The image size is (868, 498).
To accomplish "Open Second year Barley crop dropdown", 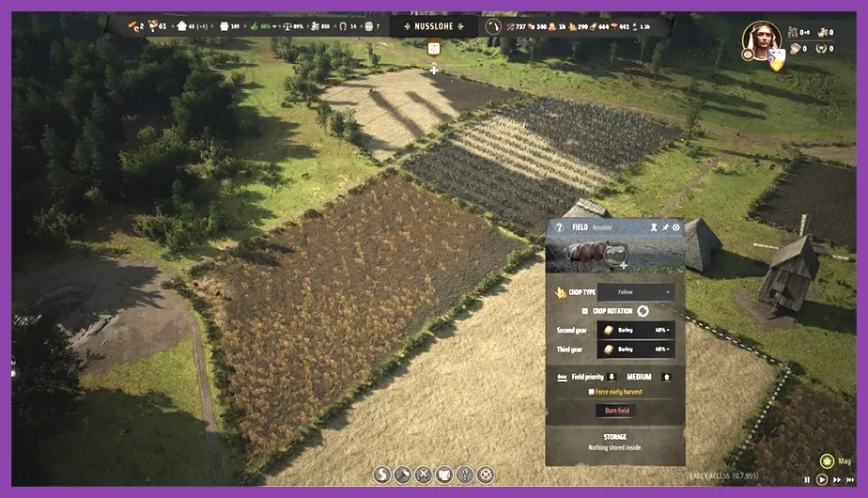I will (x=636, y=330).
